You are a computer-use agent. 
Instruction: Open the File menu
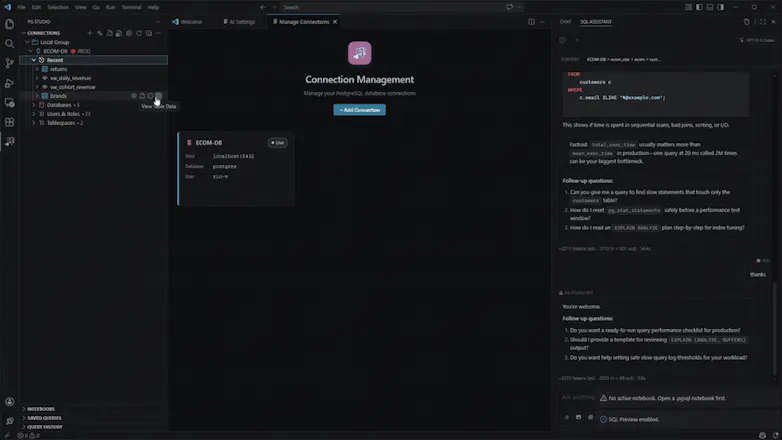point(21,7)
